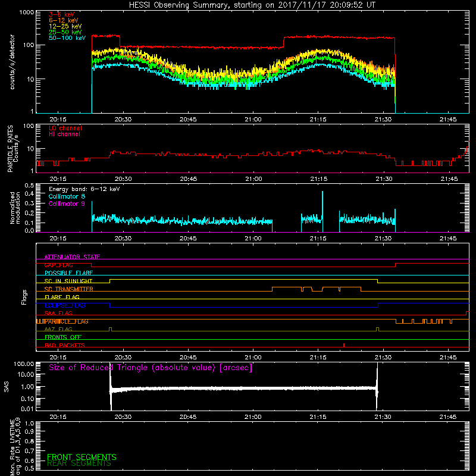Click the Normalized modulation axis label

click(15, 208)
